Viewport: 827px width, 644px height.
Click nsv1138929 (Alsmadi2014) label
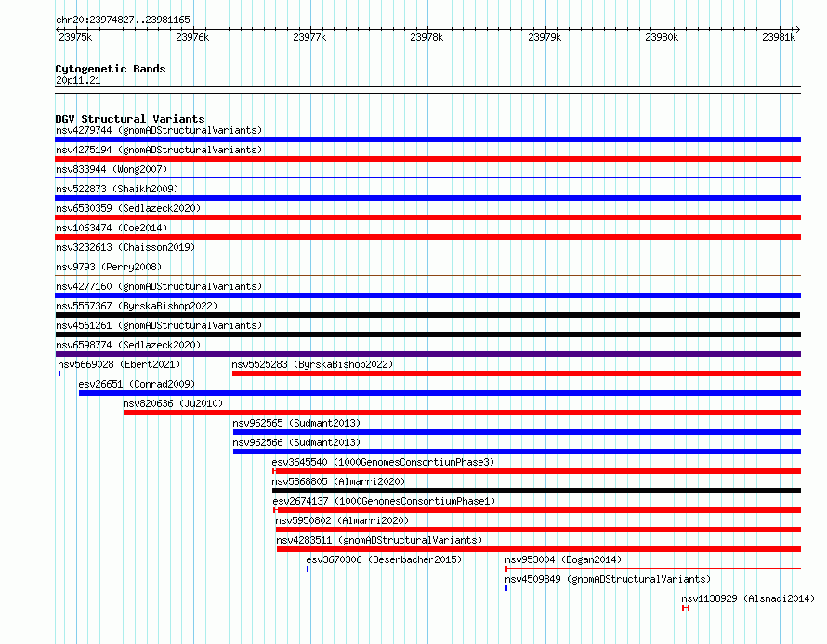click(748, 598)
